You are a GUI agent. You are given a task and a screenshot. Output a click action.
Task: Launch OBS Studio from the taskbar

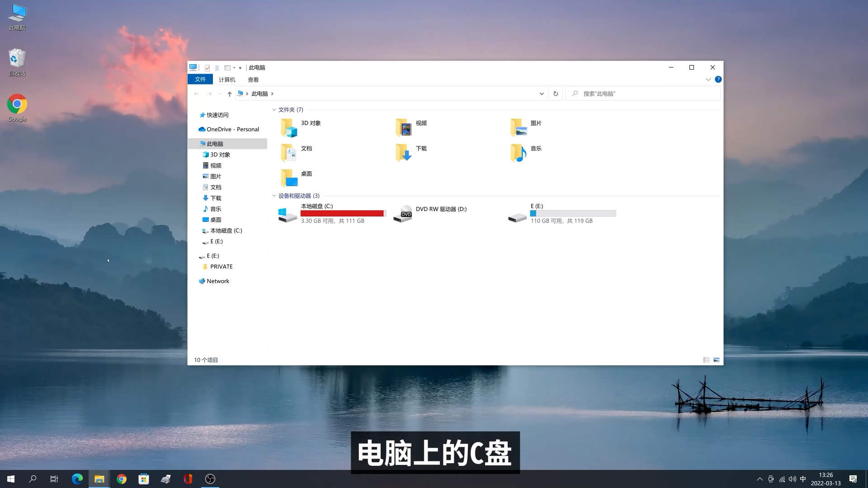point(210,479)
